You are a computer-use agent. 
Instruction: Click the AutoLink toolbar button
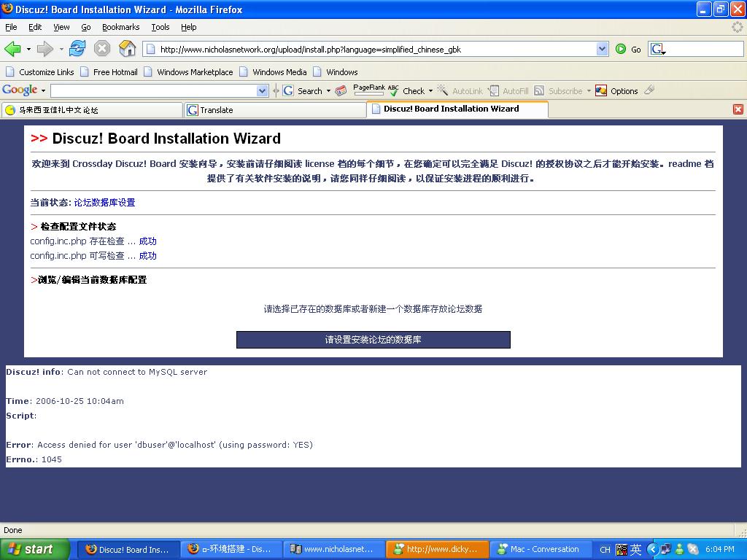pos(460,90)
